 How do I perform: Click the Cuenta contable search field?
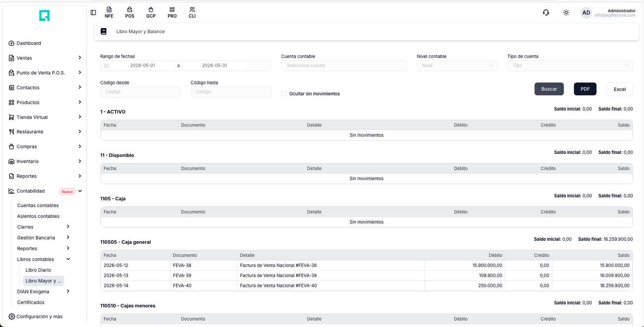344,66
